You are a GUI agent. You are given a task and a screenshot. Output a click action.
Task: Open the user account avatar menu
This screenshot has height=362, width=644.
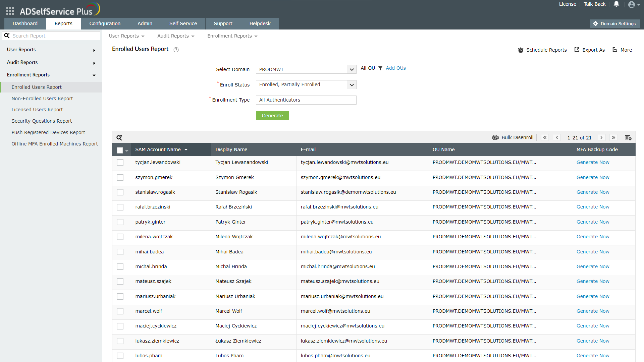[632, 5]
